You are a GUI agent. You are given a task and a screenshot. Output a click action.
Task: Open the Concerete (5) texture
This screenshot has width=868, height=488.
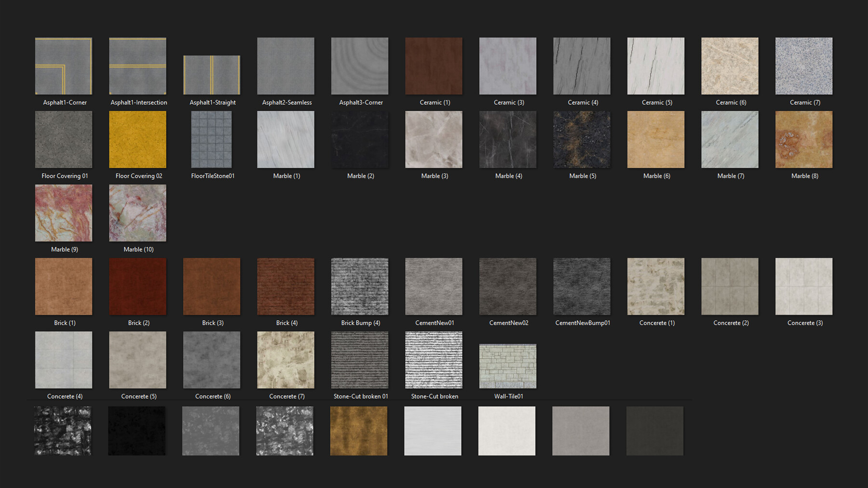tap(138, 360)
